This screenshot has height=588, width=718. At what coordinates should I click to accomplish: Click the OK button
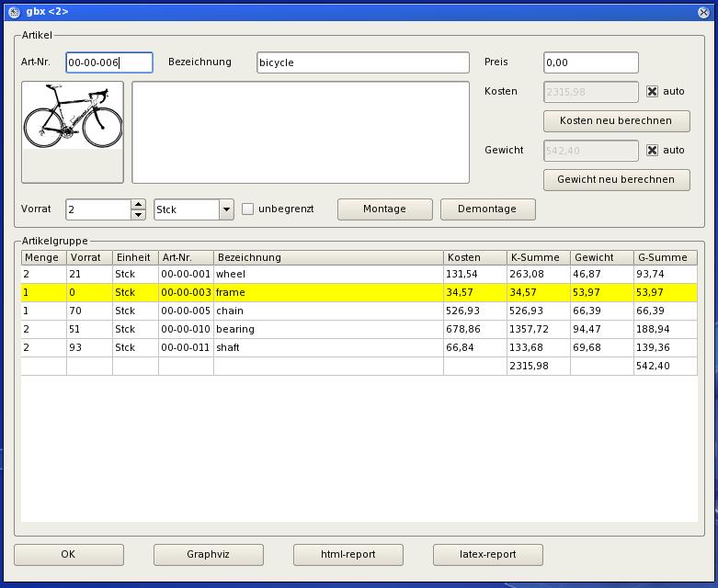(x=69, y=555)
